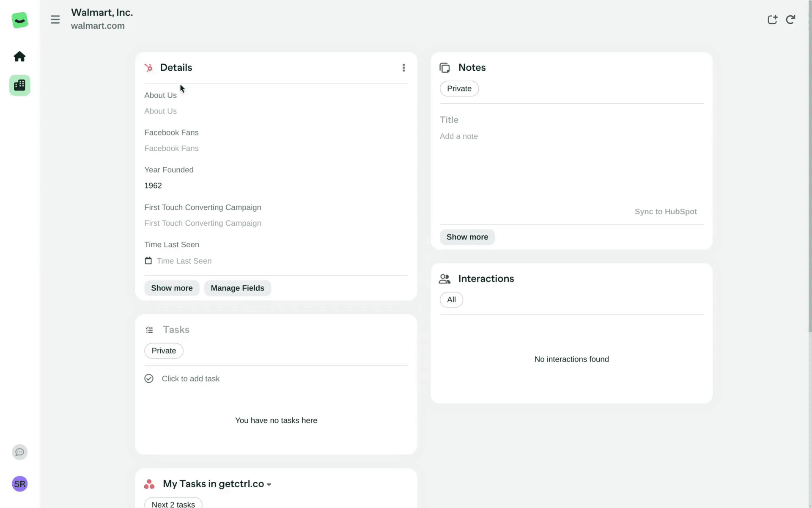Screen dimensions: 812x508
Task: Expand Notes with Show more
Action: (x=467, y=237)
